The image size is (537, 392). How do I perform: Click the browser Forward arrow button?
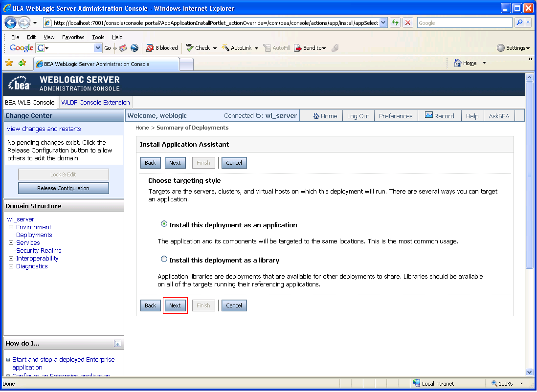pyautogui.click(x=24, y=23)
